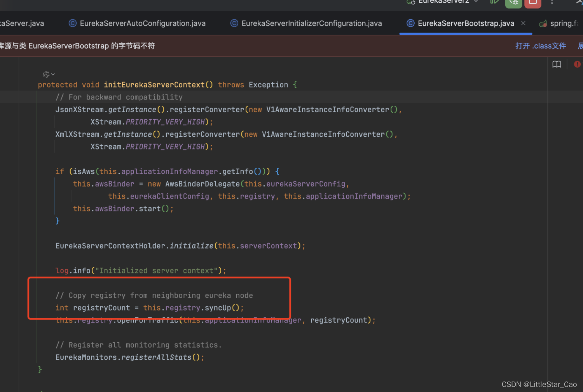Click the comment 'For backward compatibility'
Viewport: 583px width, 392px height.
119,97
